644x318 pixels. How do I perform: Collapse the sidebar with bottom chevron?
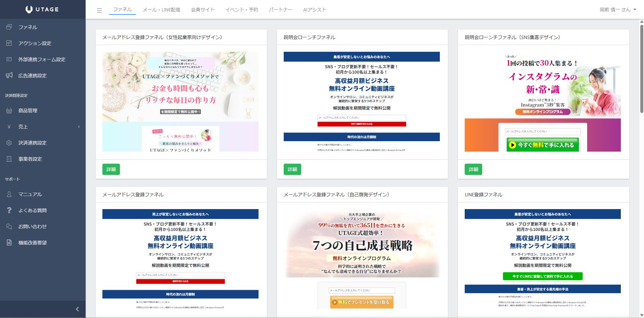pos(77,309)
